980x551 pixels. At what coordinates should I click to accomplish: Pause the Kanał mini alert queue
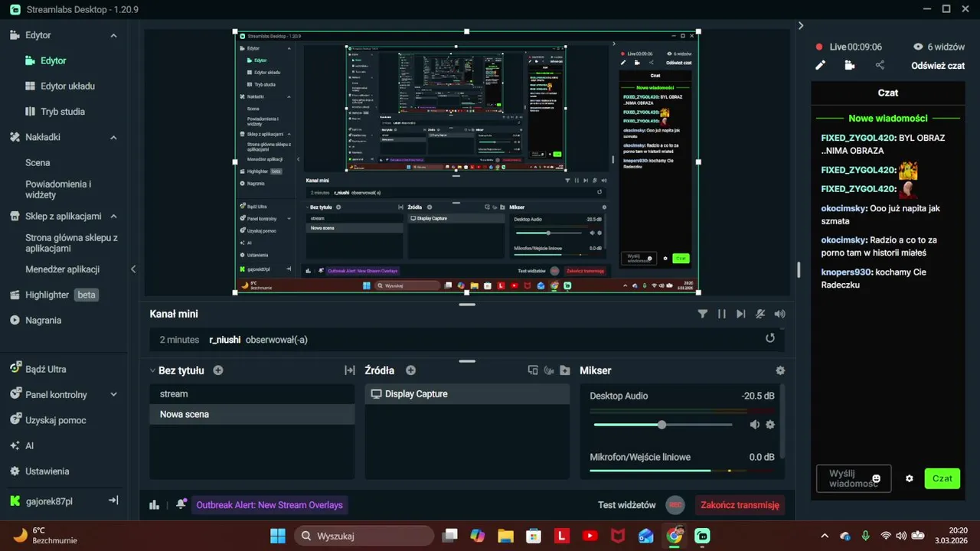(x=721, y=314)
